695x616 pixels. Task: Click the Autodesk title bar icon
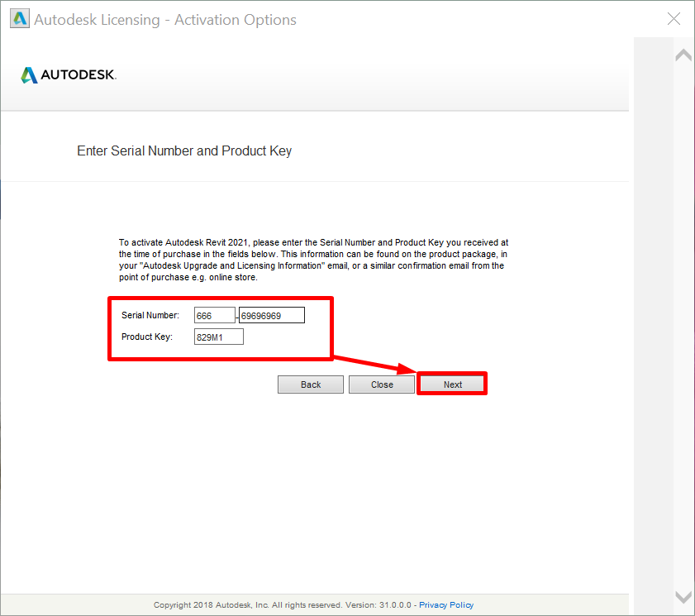pos(20,19)
